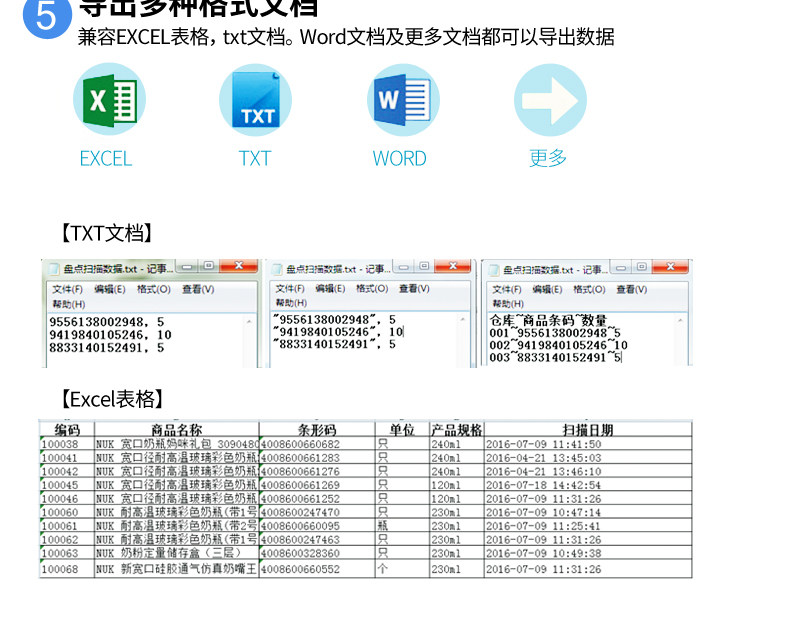Select the 编码 column header
Viewport: 790px width, 640px height.
[67, 430]
